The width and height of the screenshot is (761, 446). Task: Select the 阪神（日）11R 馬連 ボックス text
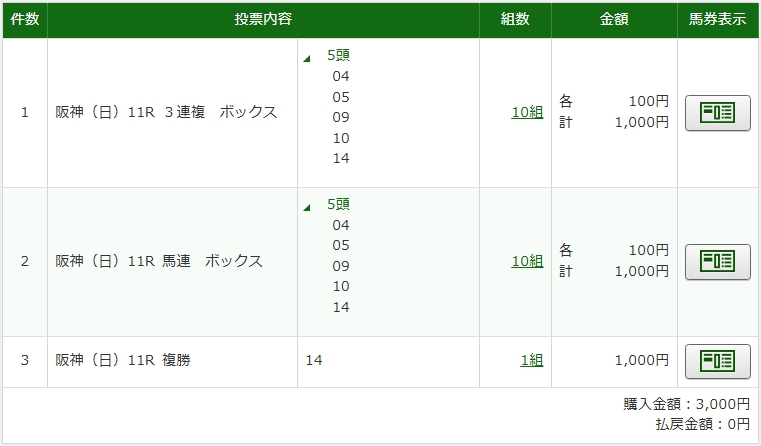tap(159, 262)
